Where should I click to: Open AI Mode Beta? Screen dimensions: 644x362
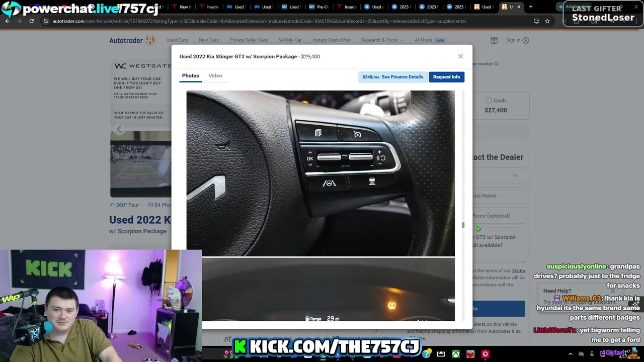[430, 40]
